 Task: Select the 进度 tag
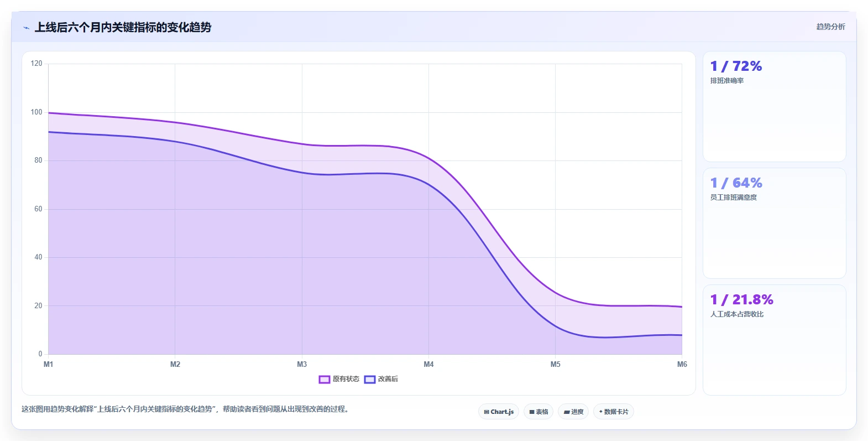tap(573, 412)
